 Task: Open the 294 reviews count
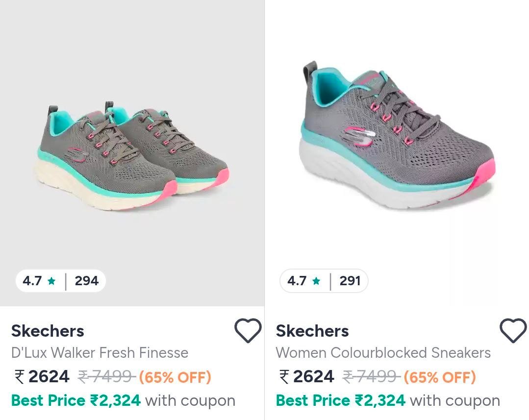click(87, 281)
